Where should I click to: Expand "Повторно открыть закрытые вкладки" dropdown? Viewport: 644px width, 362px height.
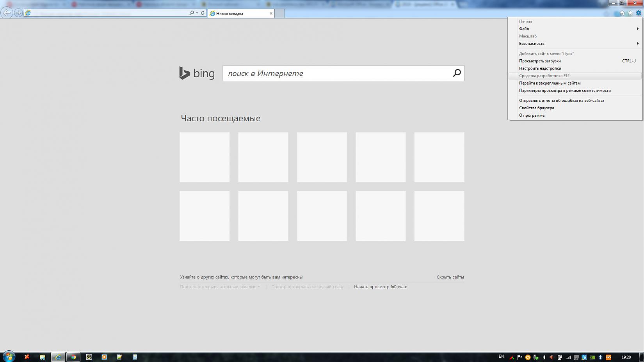pyautogui.click(x=220, y=287)
